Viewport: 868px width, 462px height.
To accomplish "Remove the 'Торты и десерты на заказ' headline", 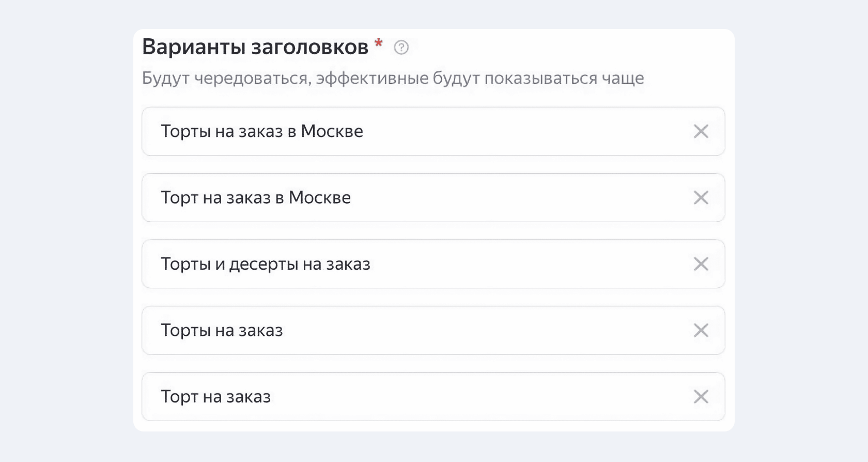I will pos(701,264).
